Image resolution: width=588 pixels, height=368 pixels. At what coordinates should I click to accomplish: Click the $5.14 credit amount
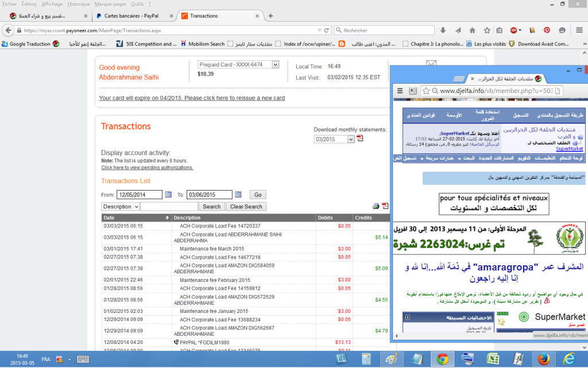pos(381,237)
